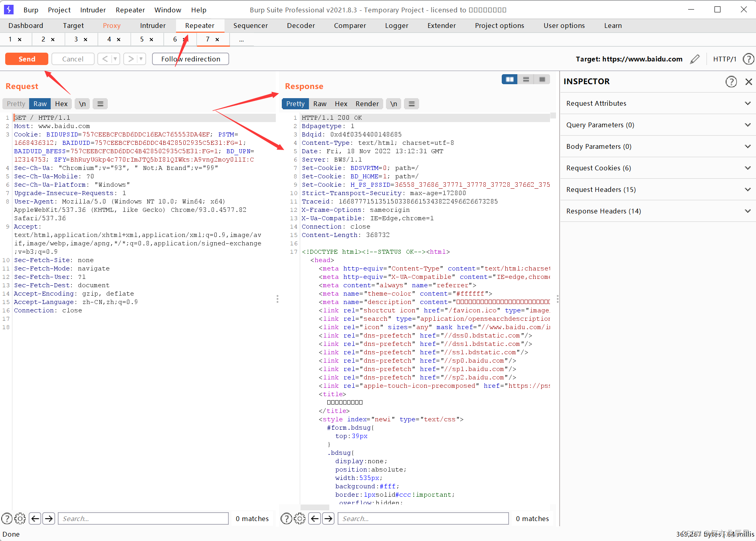Image resolution: width=756 pixels, height=541 pixels.
Task: Edit target with pencil icon
Action: pyautogui.click(x=695, y=59)
